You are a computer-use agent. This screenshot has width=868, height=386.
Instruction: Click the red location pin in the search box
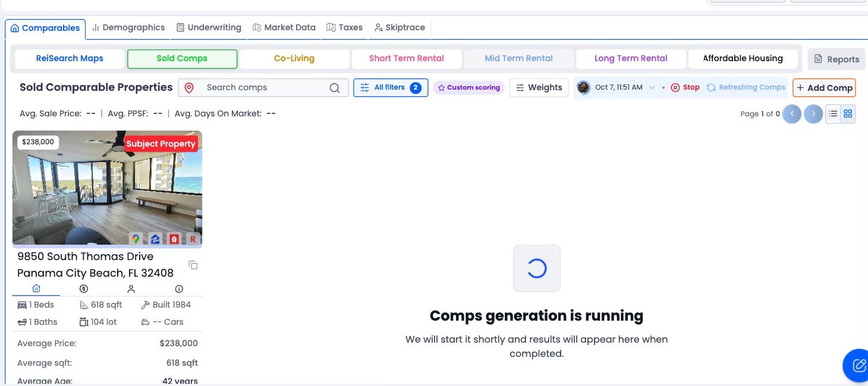point(189,88)
